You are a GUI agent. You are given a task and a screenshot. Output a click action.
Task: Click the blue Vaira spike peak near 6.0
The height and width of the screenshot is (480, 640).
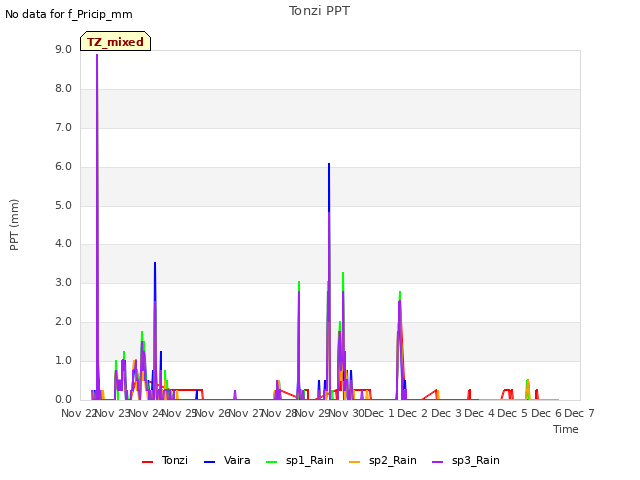[x=329, y=164]
